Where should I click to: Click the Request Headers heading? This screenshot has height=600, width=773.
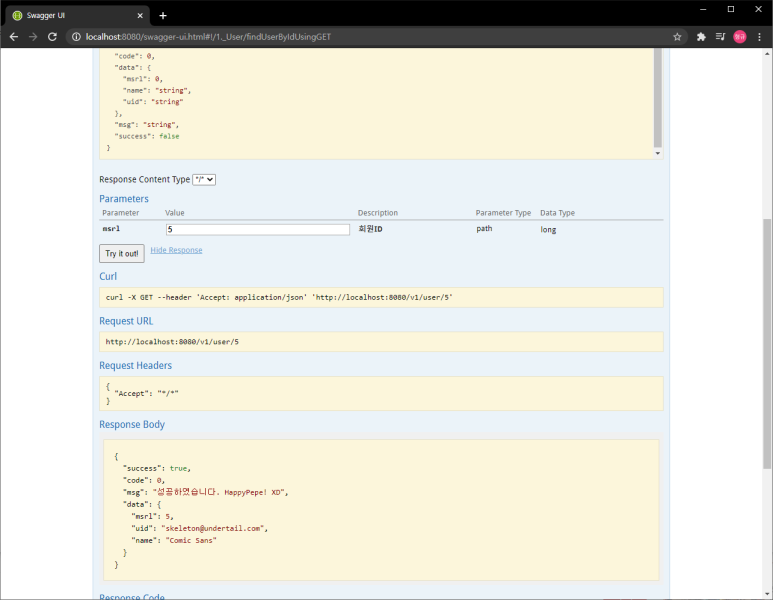click(136, 365)
